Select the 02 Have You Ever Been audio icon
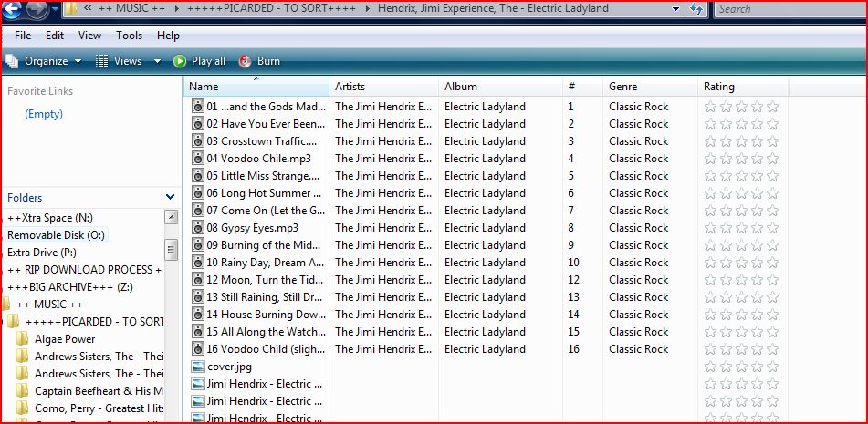The image size is (868, 424). (x=198, y=124)
